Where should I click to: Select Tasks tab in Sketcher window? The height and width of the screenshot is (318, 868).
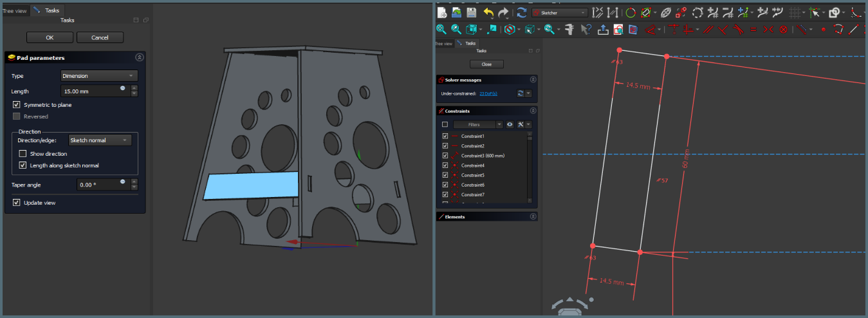tap(467, 43)
